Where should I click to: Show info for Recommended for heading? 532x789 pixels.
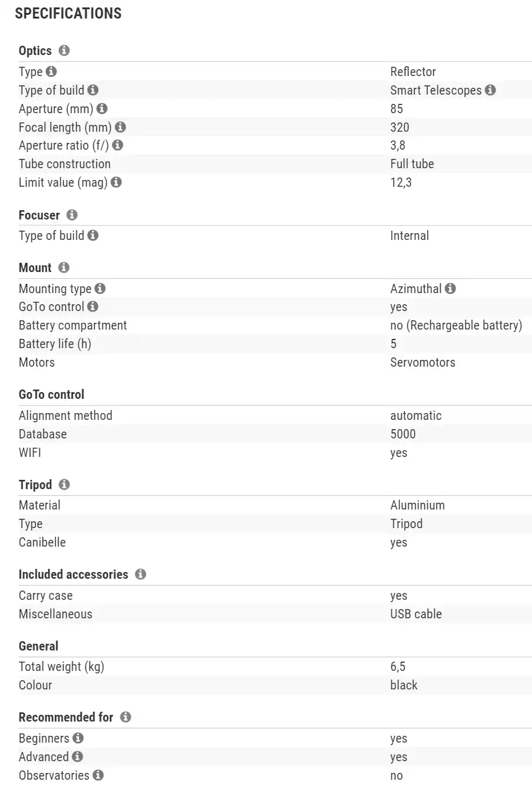125,717
